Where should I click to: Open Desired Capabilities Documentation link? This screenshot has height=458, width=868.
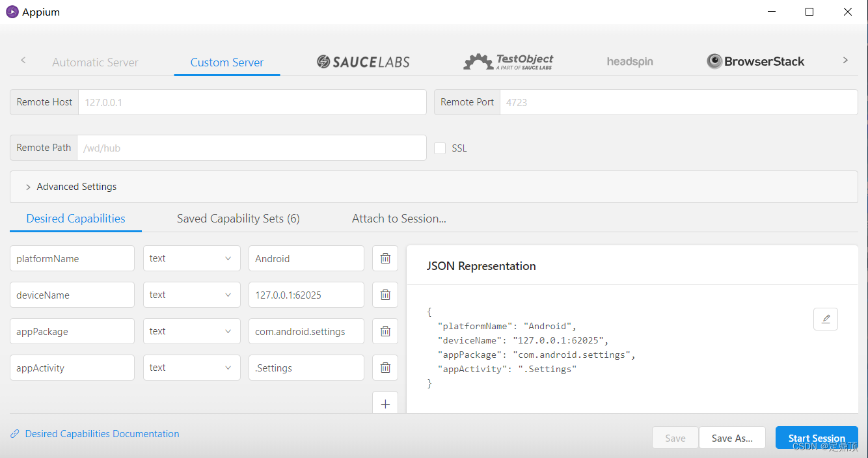point(102,434)
